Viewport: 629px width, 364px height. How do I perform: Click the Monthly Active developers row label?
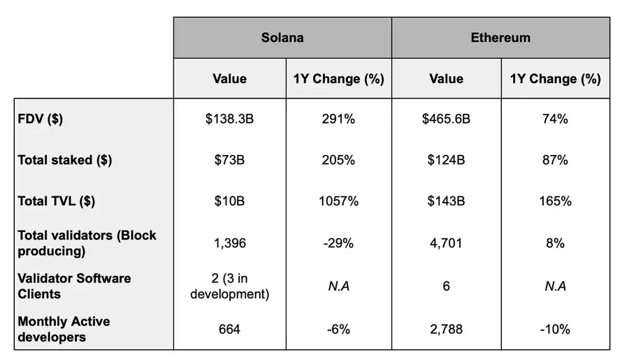[x=64, y=329]
